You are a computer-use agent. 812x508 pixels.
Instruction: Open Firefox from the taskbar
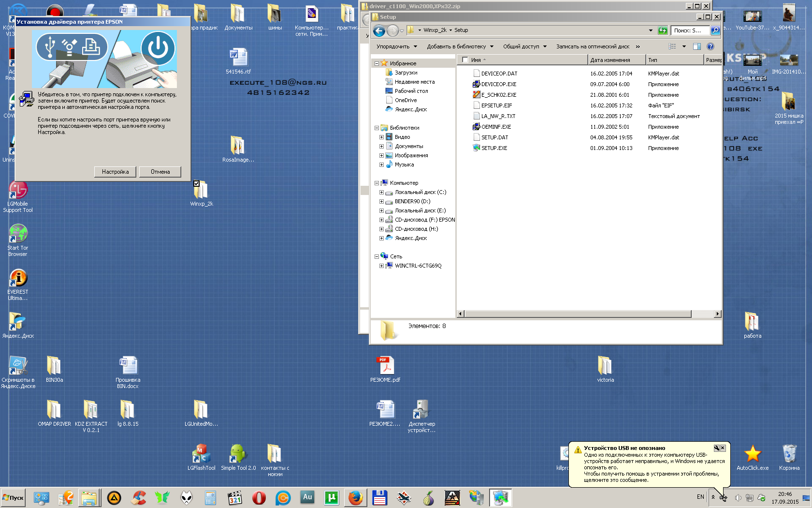click(x=356, y=497)
